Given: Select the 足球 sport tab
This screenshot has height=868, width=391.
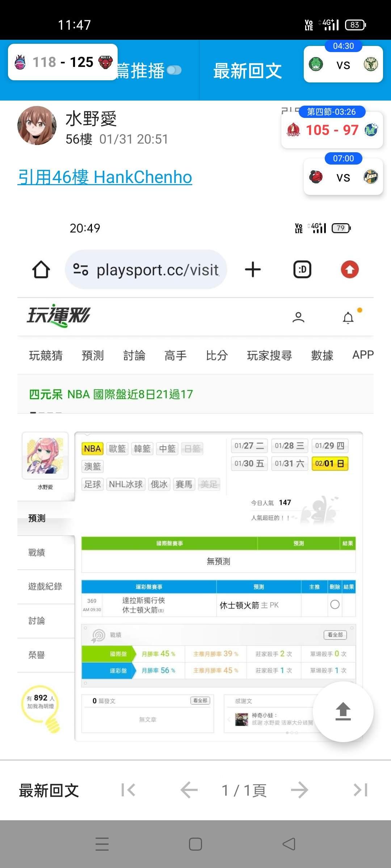Looking at the screenshot, I should [93, 484].
